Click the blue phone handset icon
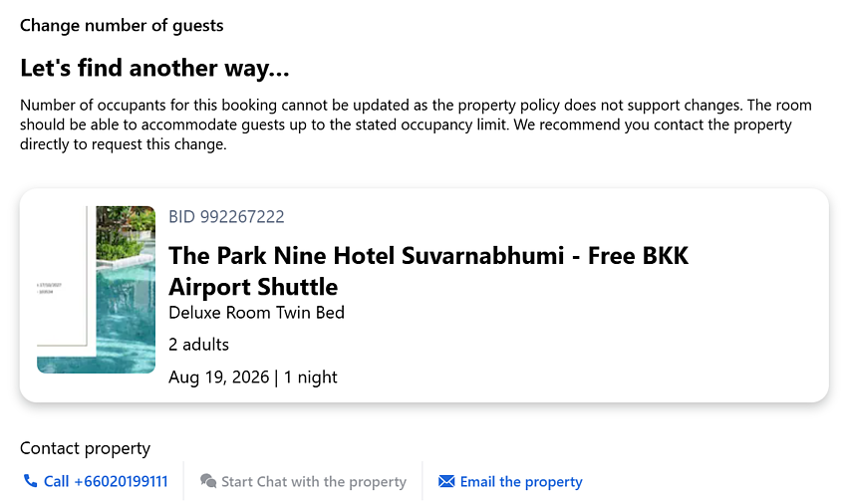 point(30,481)
